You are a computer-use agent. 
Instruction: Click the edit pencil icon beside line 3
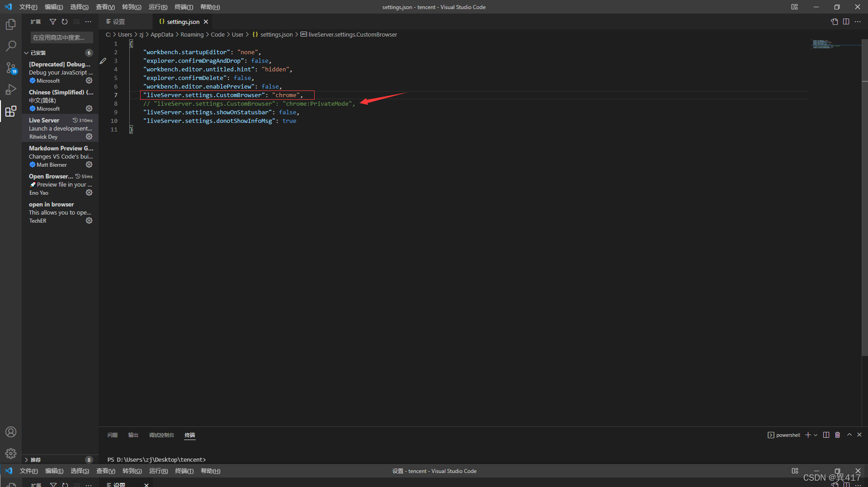(103, 61)
